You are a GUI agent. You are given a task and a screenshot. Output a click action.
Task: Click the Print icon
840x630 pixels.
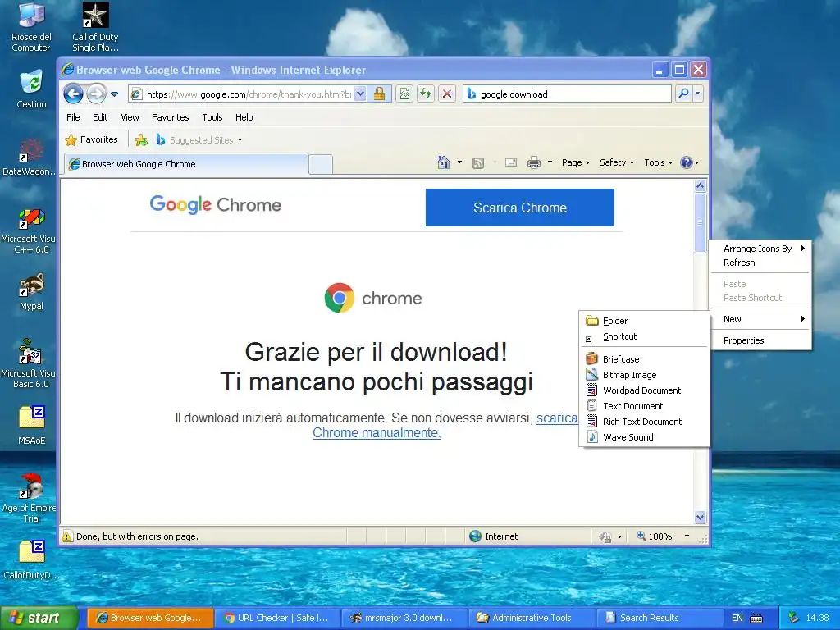coord(534,162)
